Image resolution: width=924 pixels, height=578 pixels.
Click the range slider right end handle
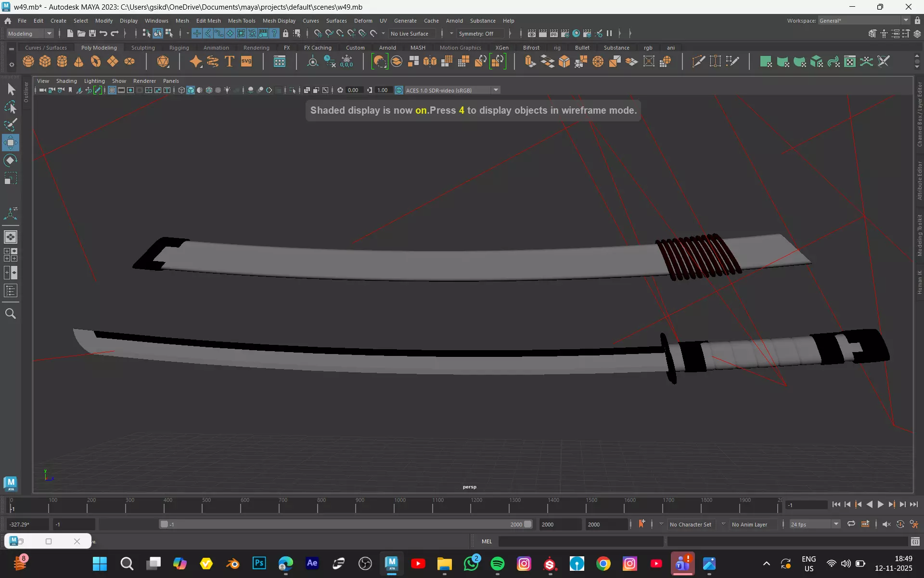[x=528, y=524]
